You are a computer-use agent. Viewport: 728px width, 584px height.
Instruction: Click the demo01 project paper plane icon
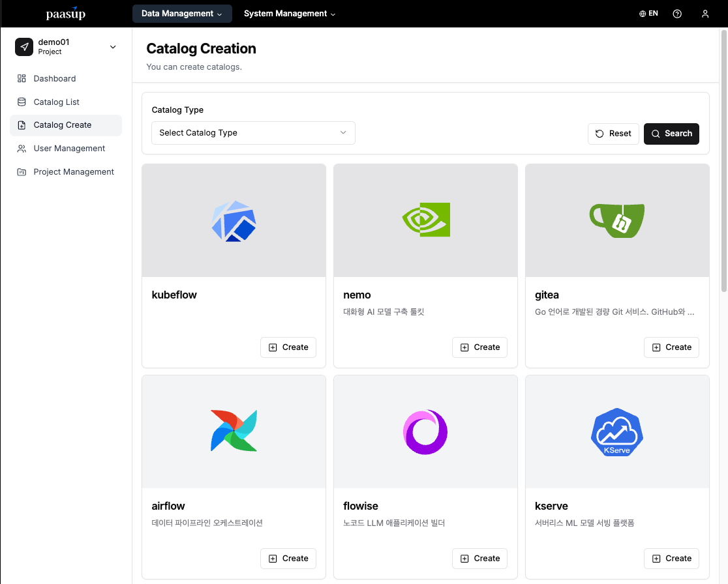click(x=24, y=47)
